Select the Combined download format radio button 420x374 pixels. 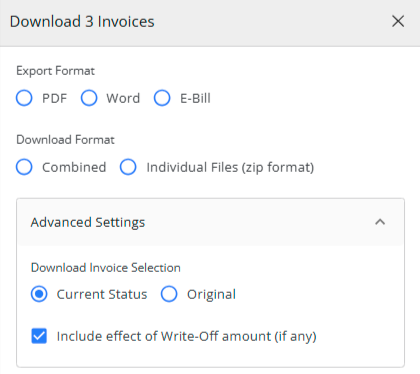(x=24, y=167)
